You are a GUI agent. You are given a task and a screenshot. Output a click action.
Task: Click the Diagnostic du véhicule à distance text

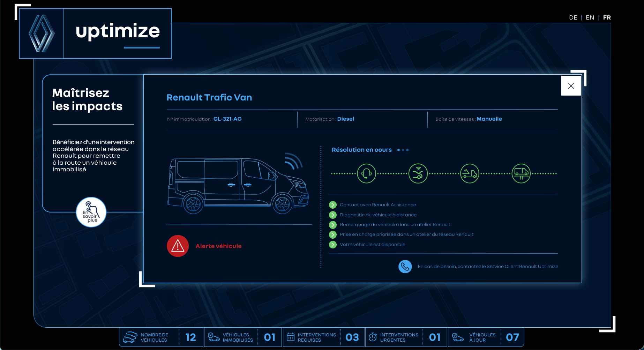click(x=378, y=215)
